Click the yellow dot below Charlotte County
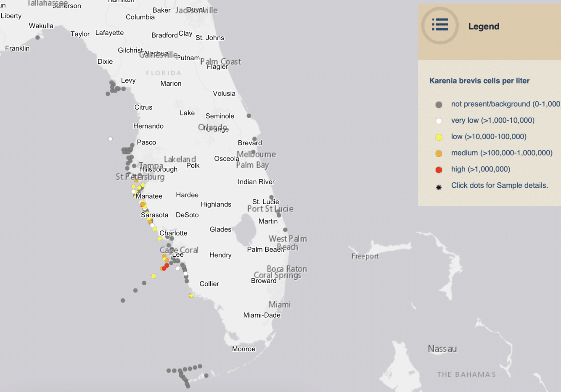The image size is (561, 392). click(159, 238)
